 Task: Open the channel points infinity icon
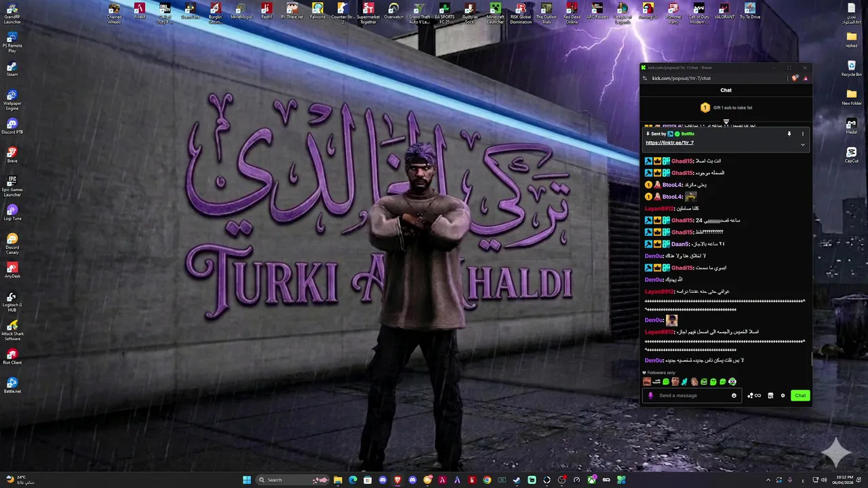[x=754, y=396]
